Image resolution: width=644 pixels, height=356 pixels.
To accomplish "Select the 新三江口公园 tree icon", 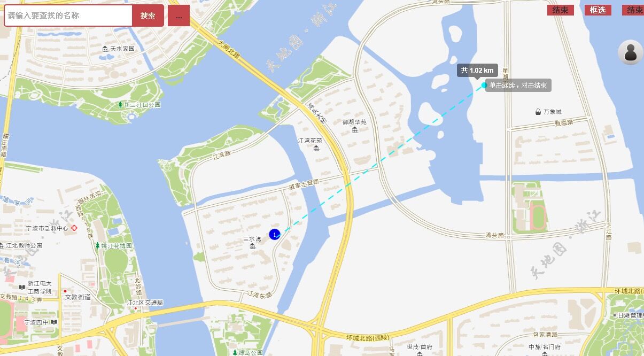I will coord(120,105).
